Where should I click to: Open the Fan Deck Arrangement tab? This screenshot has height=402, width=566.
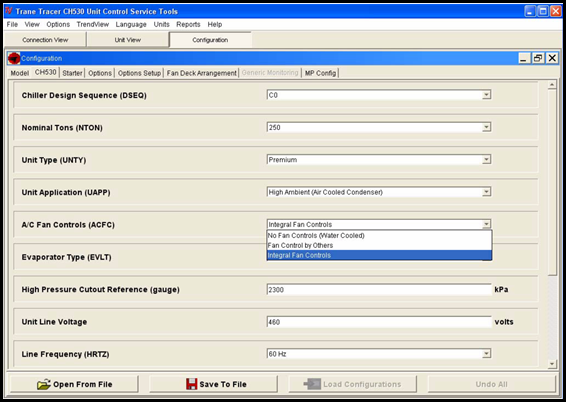pyautogui.click(x=202, y=73)
